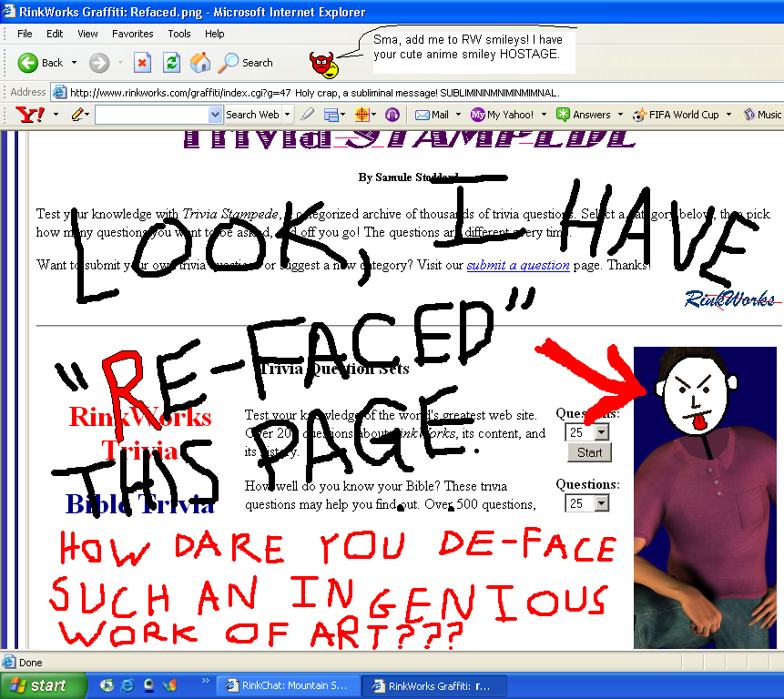Viewport: 784px width, 699px height.
Task: Click the webcam messenger quick launch icon
Action: coord(148,685)
